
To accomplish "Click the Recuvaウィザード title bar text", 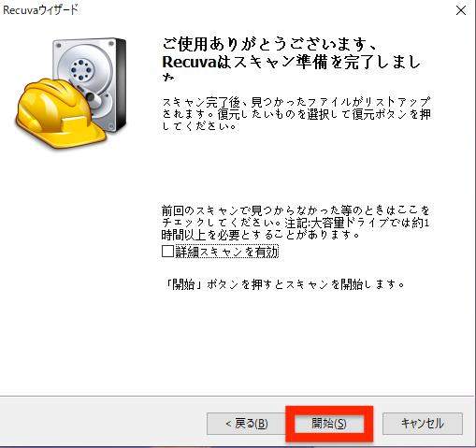I will point(40,10).
